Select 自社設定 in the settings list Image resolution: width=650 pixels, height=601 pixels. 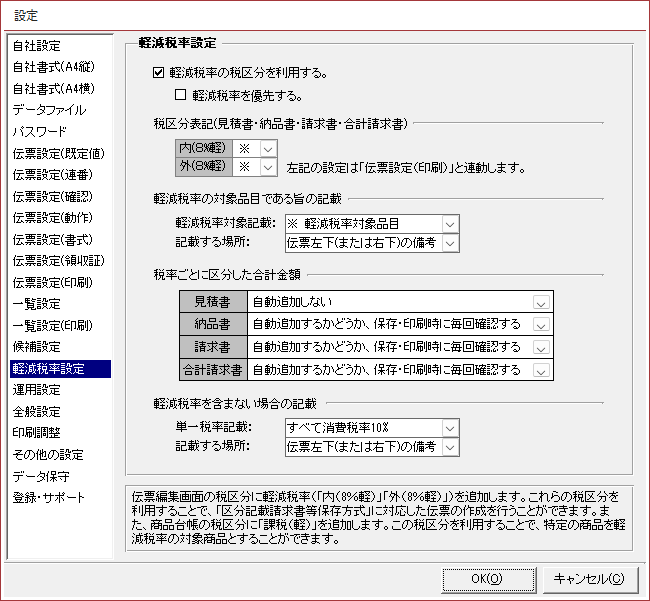click(37, 45)
